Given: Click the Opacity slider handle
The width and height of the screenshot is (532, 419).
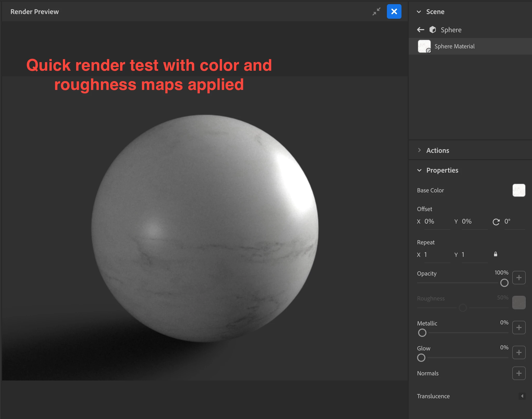Looking at the screenshot, I should (x=504, y=283).
